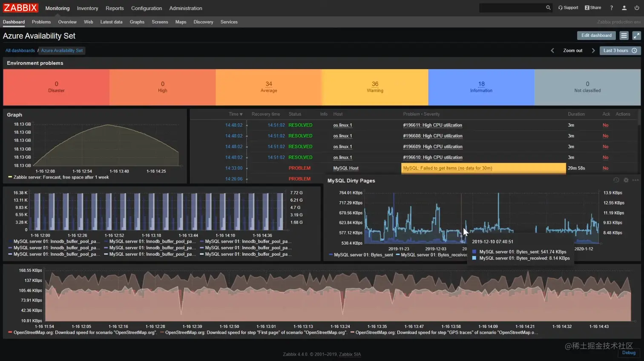Open the dashboard list hamburger menu
Viewport: 644px width, 361px height.
point(624,35)
